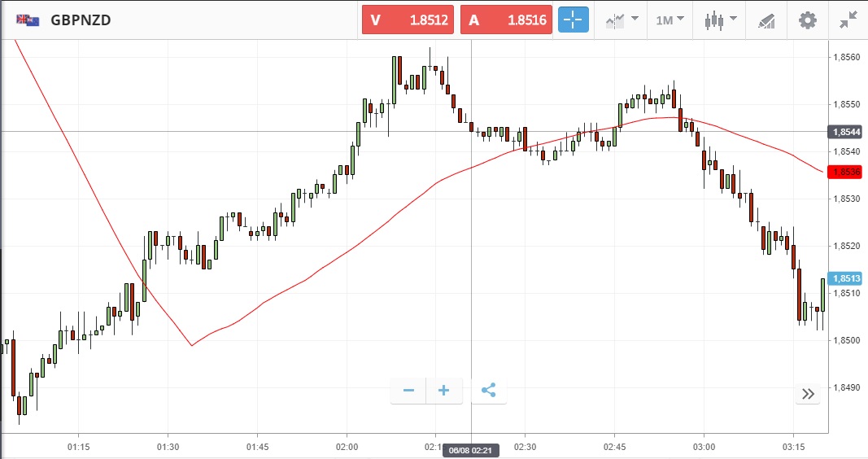Screen dimensions: 868x459
Task: Open the candlestick chart type dropdown
Action: click(720, 20)
